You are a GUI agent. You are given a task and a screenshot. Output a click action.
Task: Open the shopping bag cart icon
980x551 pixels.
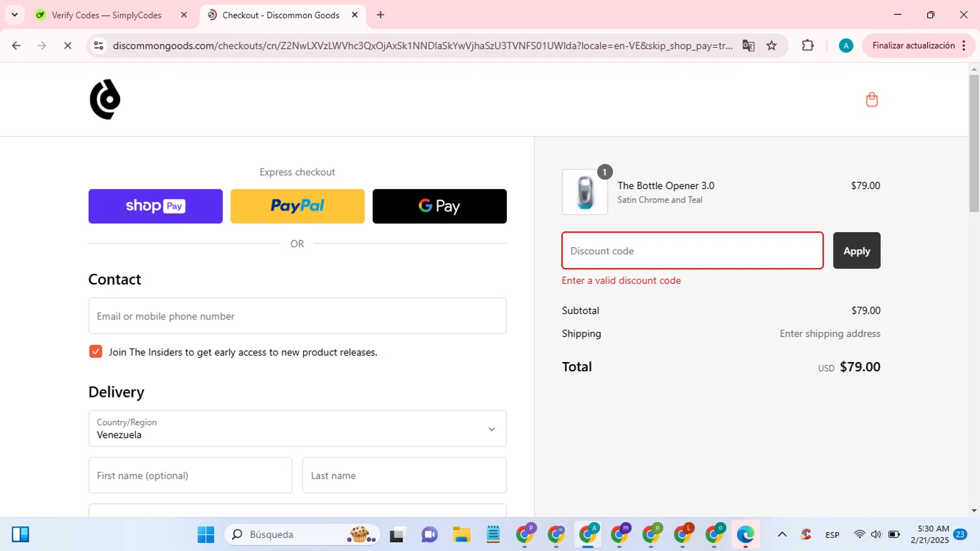click(x=872, y=99)
